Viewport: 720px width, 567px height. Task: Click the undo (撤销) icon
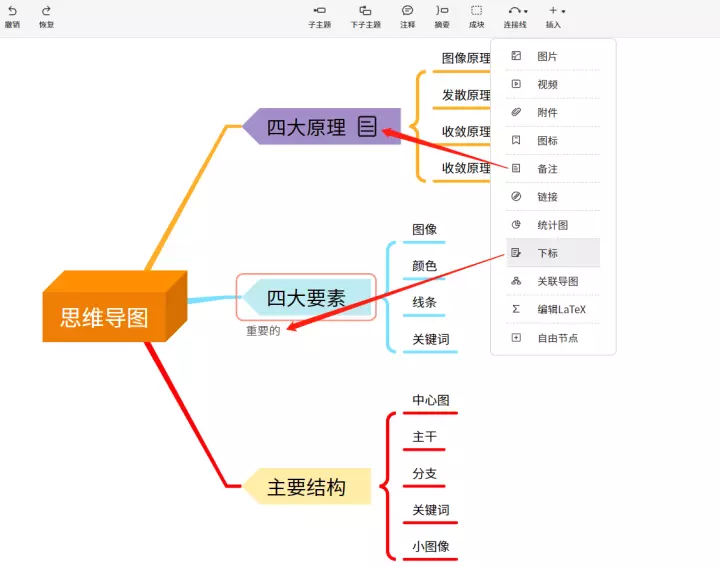pos(12,11)
